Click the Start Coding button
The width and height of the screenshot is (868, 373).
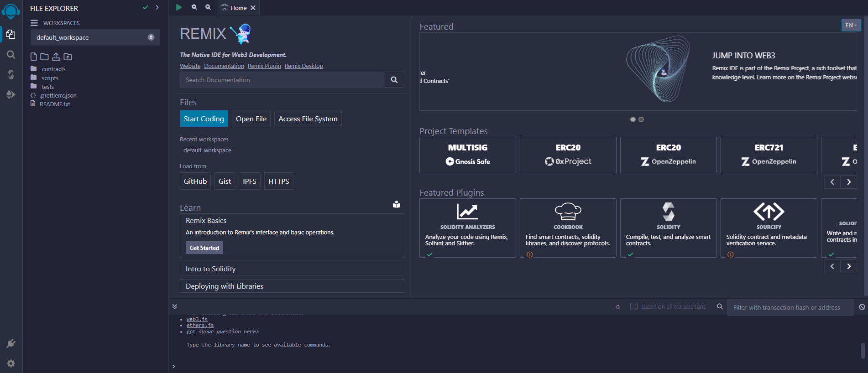point(204,119)
